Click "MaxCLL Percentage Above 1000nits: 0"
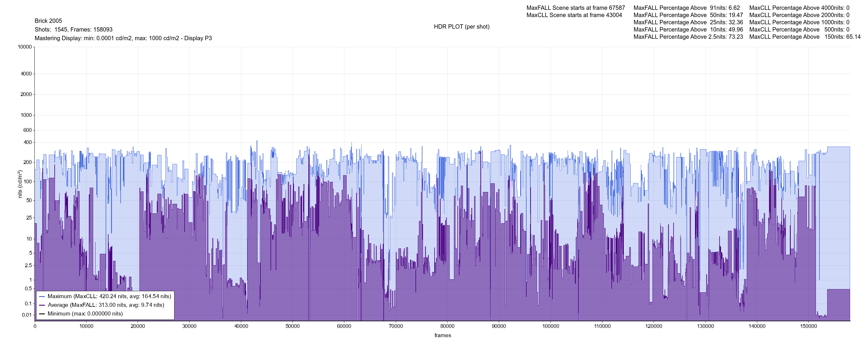Image resolution: width=868 pixels, height=347 pixels. (799, 22)
